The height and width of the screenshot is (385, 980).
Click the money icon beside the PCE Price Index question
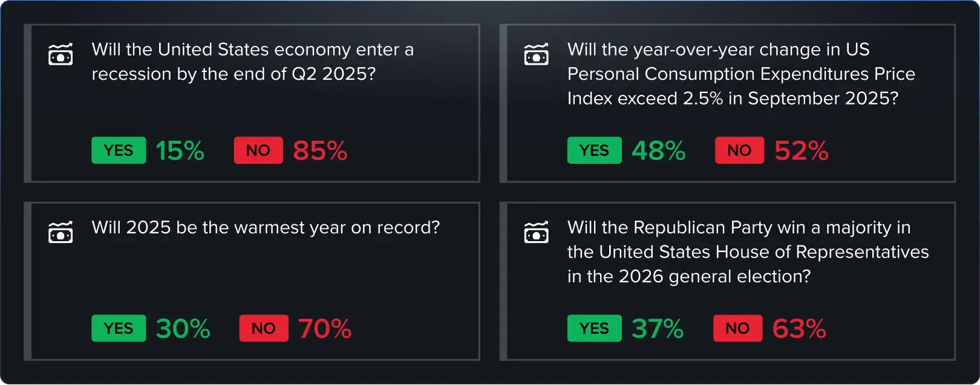point(536,55)
